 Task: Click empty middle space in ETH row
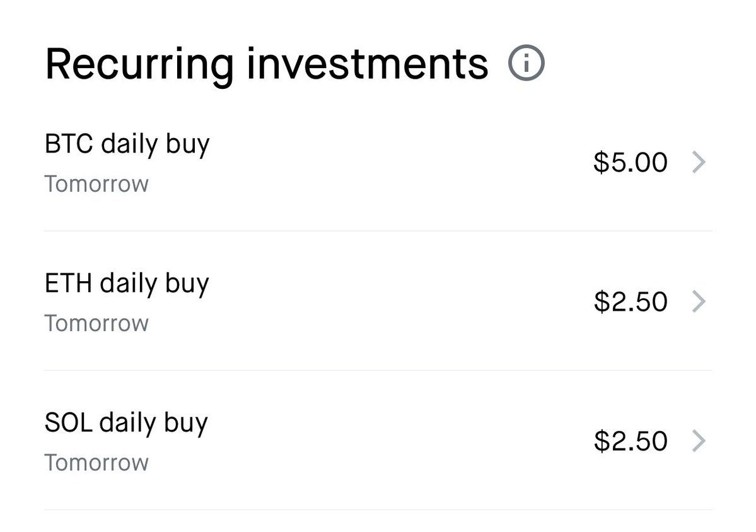click(x=391, y=302)
